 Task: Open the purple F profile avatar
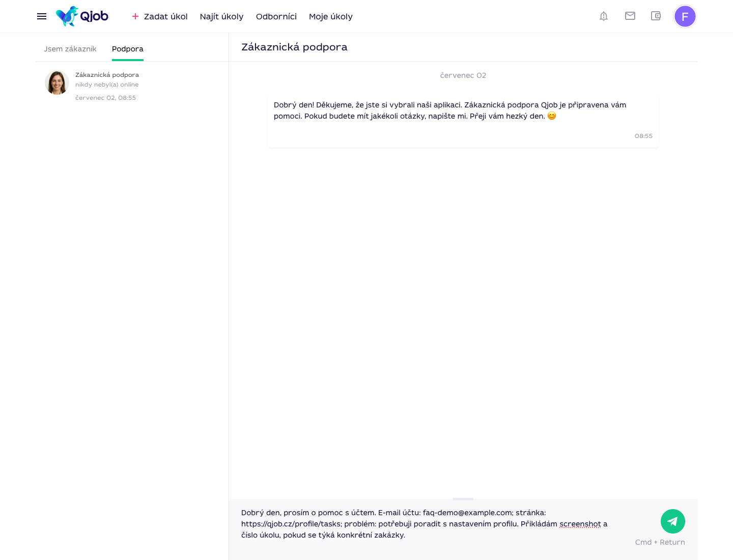tap(685, 16)
